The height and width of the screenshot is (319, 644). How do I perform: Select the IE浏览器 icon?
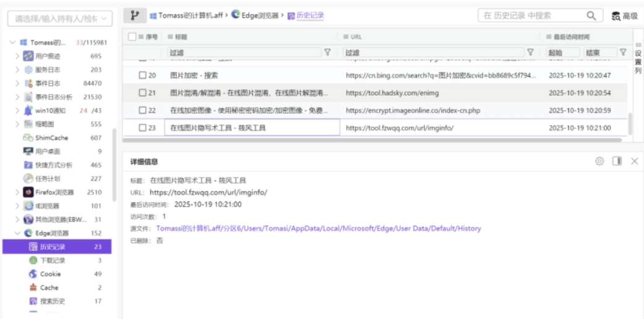point(28,206)
